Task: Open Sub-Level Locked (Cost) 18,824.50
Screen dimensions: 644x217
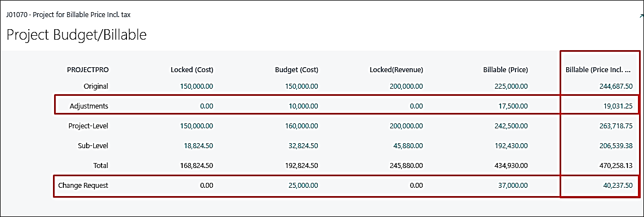Action: point(198,145)
